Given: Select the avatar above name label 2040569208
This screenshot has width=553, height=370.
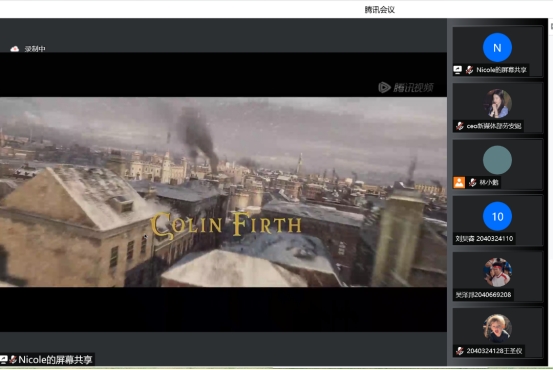Looking at the screenshot, I should point(497,272).
